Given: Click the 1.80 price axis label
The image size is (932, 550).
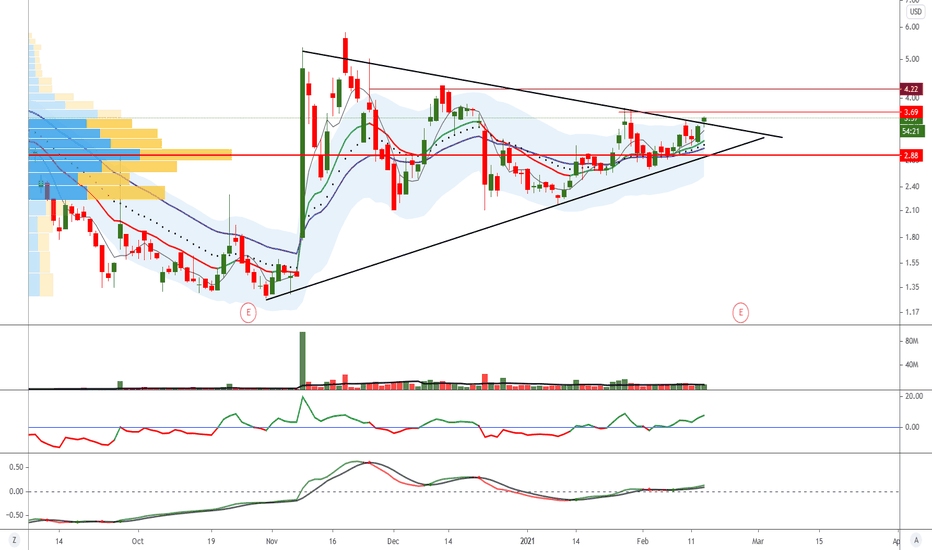Looking at the screenshot, I should (912, 237).
